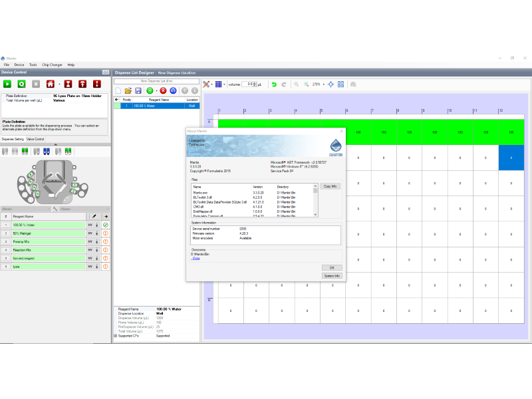The width and height of the screenshot is (532, 399).
Task: Click the System Info button
Action: (x=331, y=275)
